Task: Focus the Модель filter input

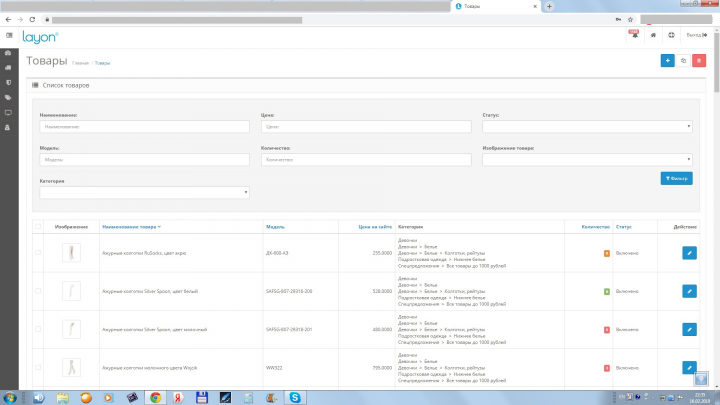Action: [x=144, y=160]
